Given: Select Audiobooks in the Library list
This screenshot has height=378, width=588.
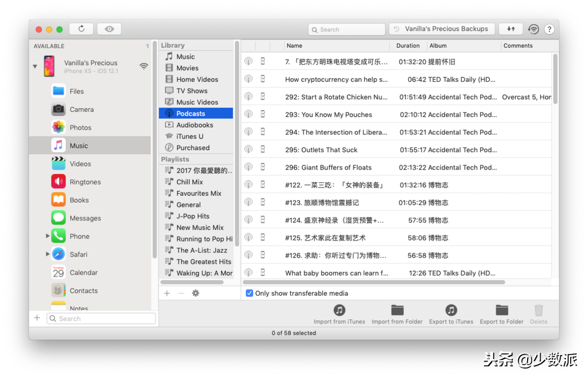Looking at the screenshot, I should point(196,125).
